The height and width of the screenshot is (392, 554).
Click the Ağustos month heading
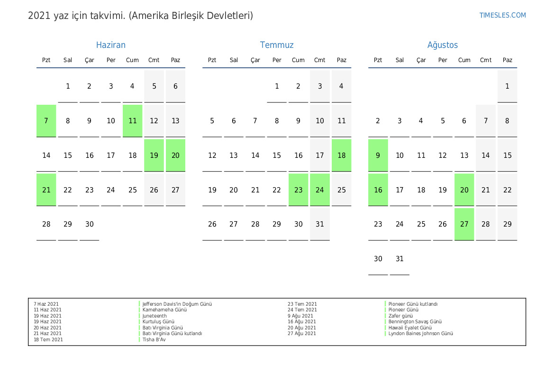pyautogui.click(x=443, y=45)
